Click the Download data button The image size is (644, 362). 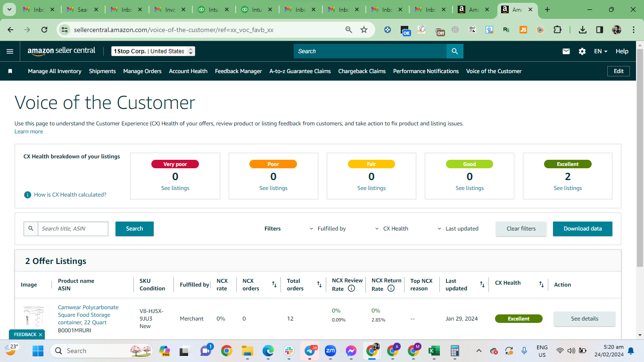pyautogui.click(x=583, y=229)
